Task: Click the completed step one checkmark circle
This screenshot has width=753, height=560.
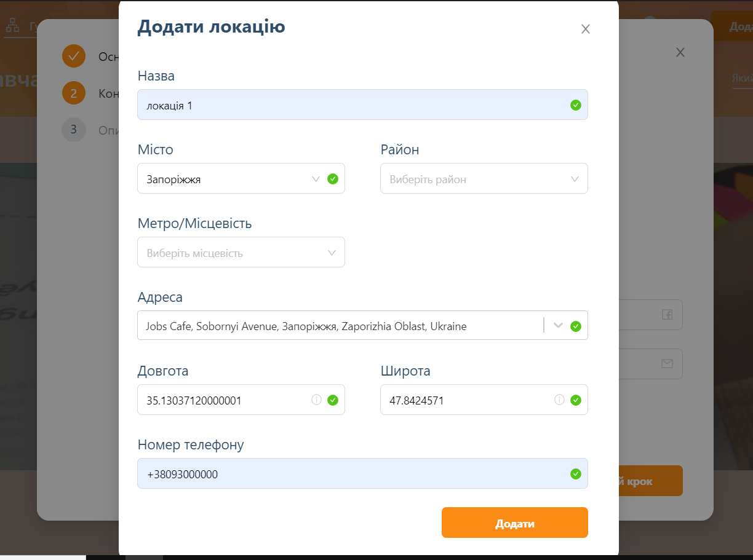Action: (x=74, y=57)
